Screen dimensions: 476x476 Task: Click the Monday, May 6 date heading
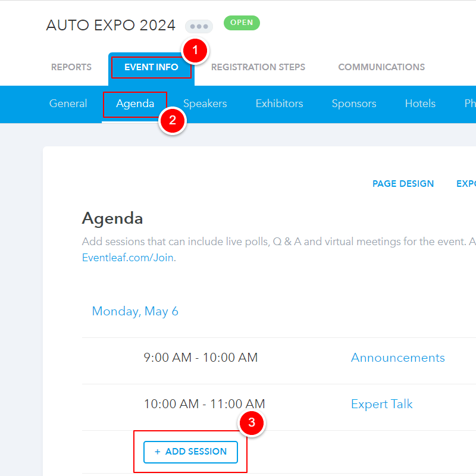135,311
